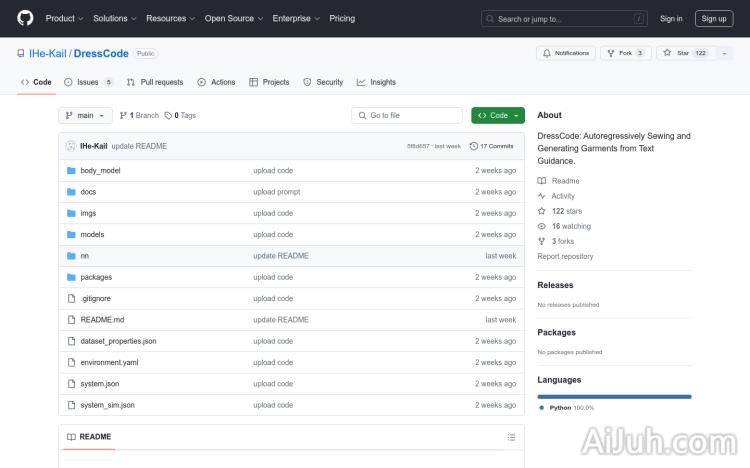Open the green Code dropdown

coord(498,116)
